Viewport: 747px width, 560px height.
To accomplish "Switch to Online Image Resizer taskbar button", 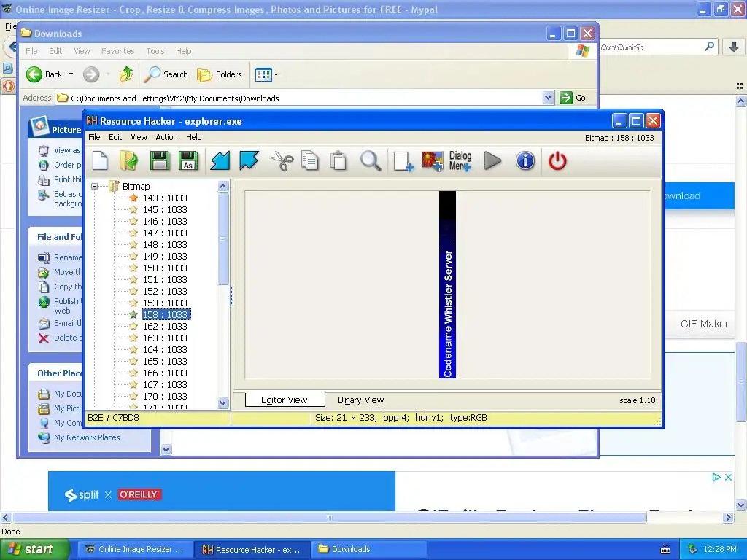I will [x=134, y=549].
